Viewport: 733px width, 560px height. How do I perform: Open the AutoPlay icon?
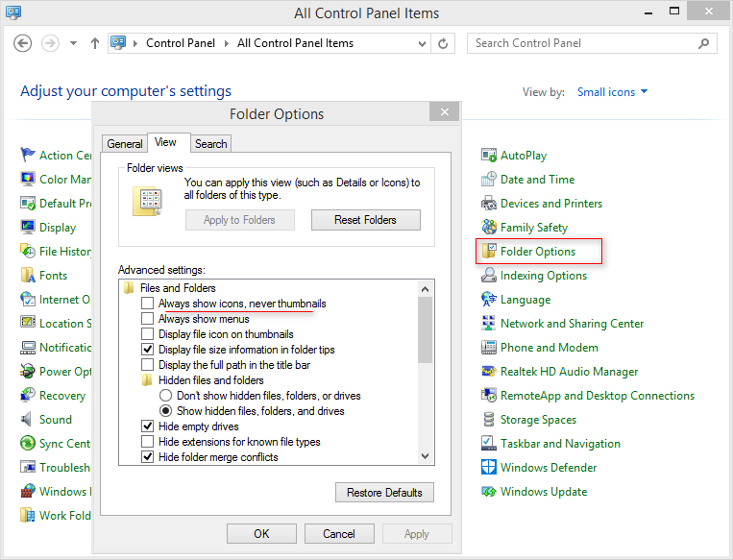pos(489,155)
